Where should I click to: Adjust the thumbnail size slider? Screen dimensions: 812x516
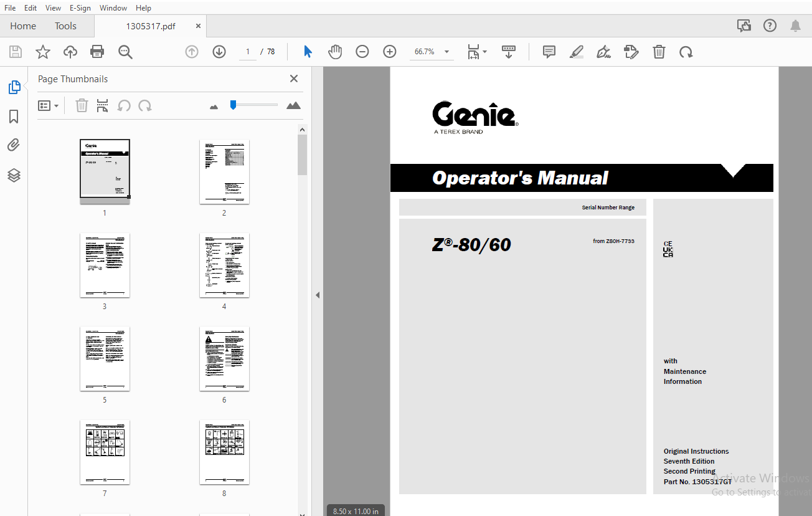(x=233, y=105)
